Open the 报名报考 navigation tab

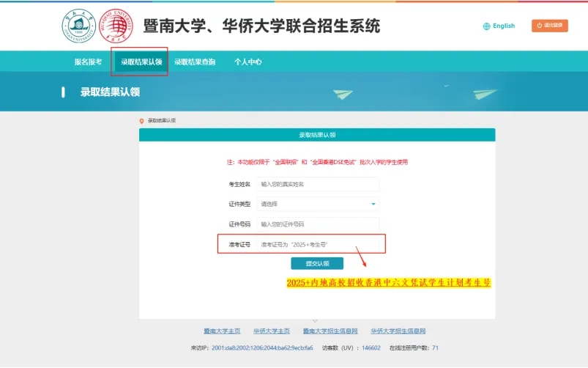pyautogui.click(x=88, y=62)
